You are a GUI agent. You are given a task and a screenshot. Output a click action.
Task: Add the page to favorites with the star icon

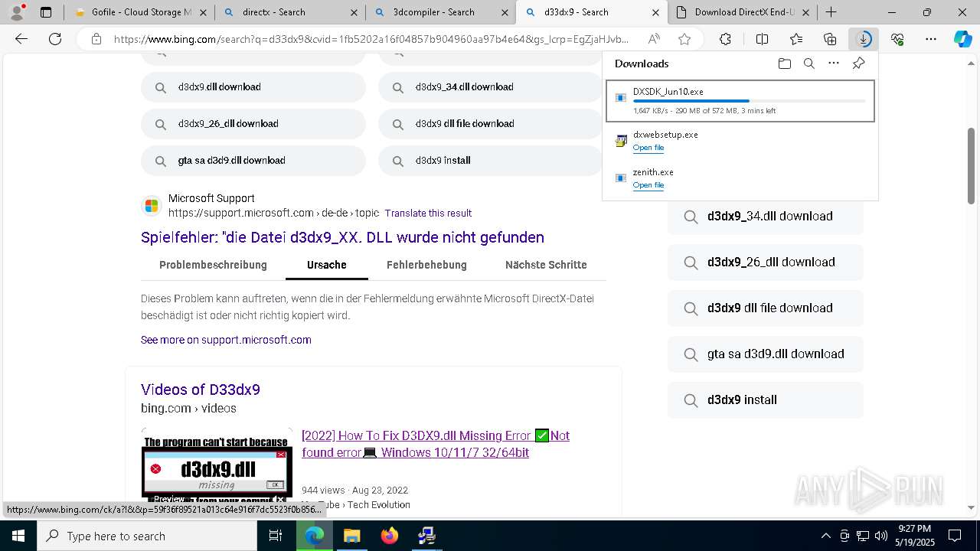click(684, 39)
